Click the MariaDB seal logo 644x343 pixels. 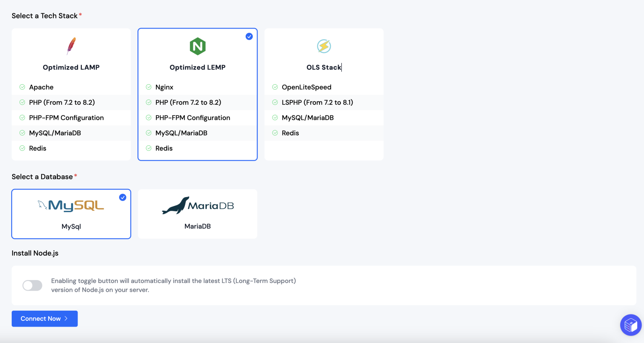[197, 205]
